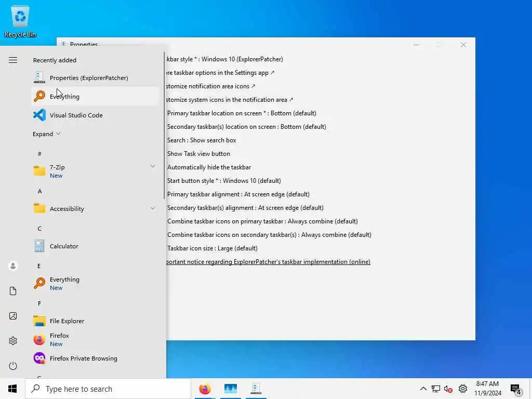The width and height of the screenshot is (532, 399).
Task: Change Combine icons on primary taskbar
Action: coord(262,221)
